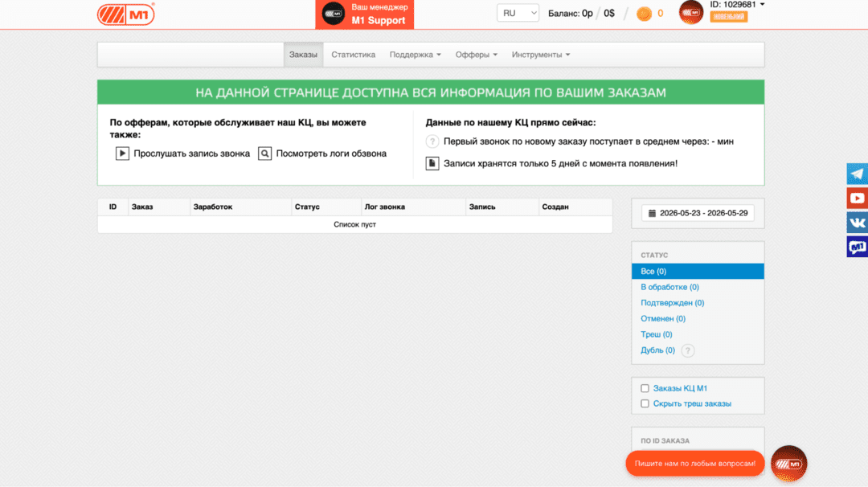Filter by В обработке (0)
The image size is (868, 487).
pyautogui.click(x=669, y=287)
